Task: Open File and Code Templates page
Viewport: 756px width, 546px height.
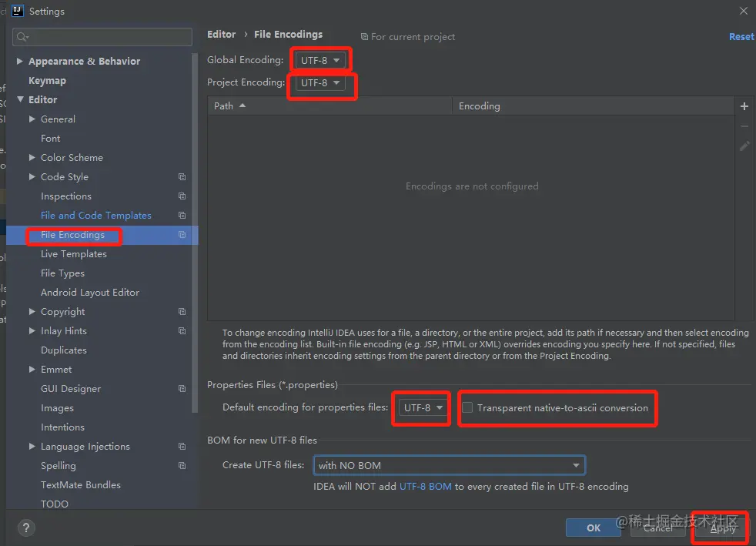Action: (96, 216)
